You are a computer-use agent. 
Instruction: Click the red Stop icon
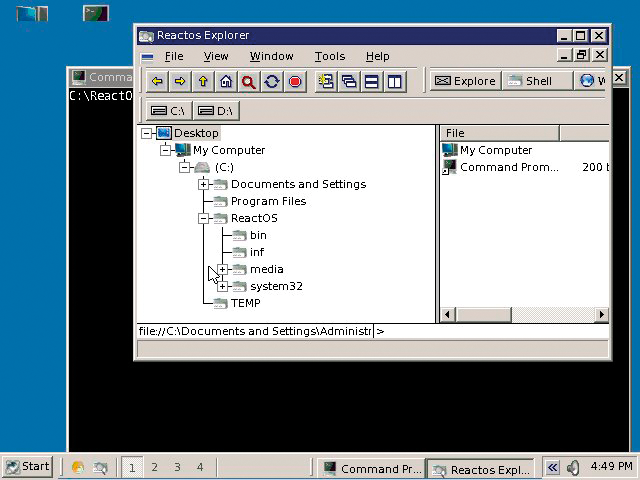click(x=295, y=82)
